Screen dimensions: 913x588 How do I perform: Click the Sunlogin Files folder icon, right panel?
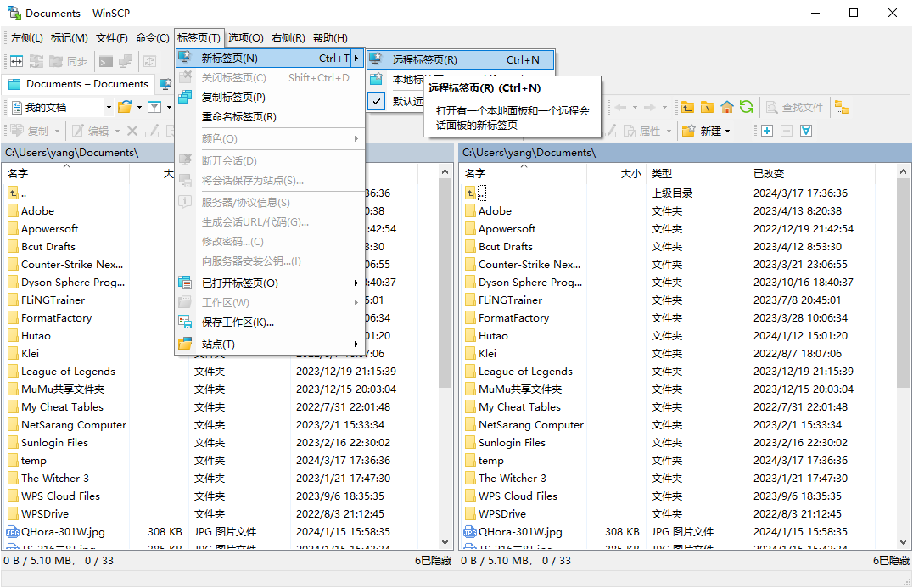(x=470, y=442)
